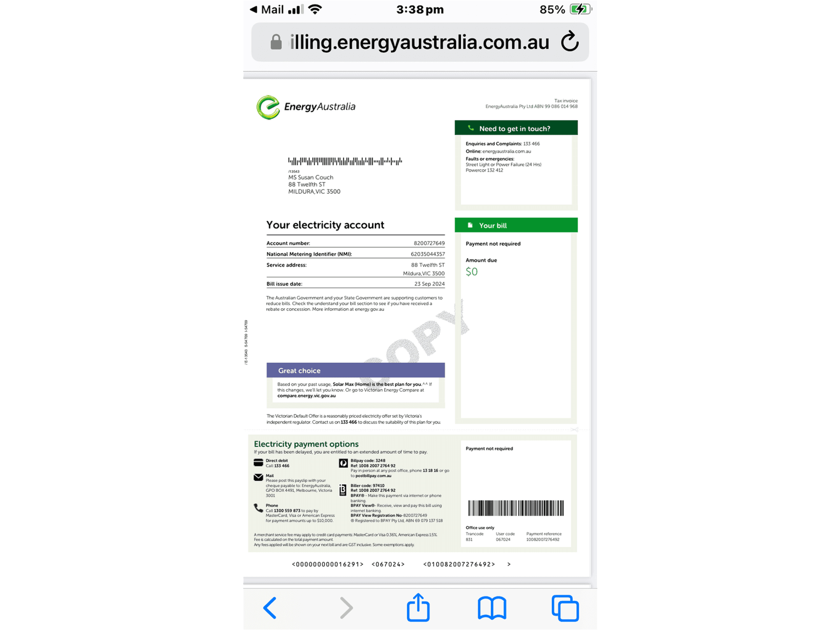
Task: Open the postbillpay.com.au link
Action: 373,476
